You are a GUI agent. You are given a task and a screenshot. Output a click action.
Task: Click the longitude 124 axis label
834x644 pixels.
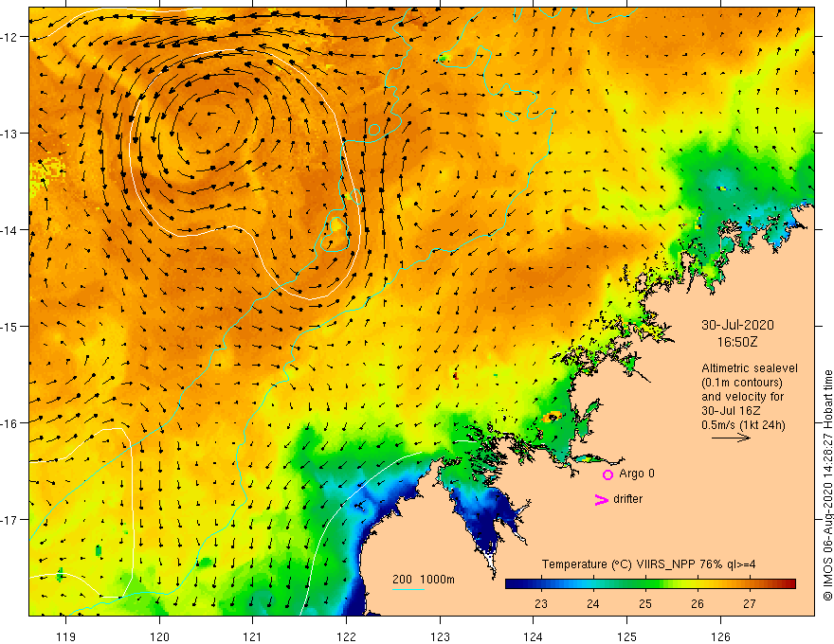(534, 636)
